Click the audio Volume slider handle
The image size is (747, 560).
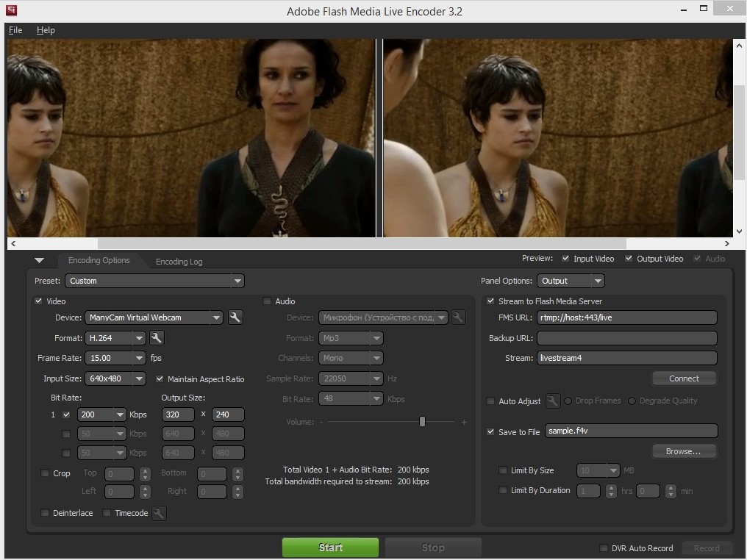(422, 421)
